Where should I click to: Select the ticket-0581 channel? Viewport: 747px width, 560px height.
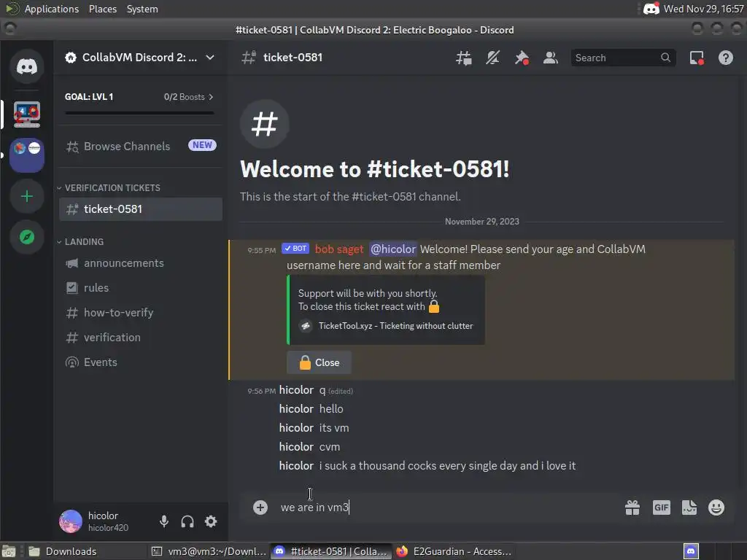[141, 209]
